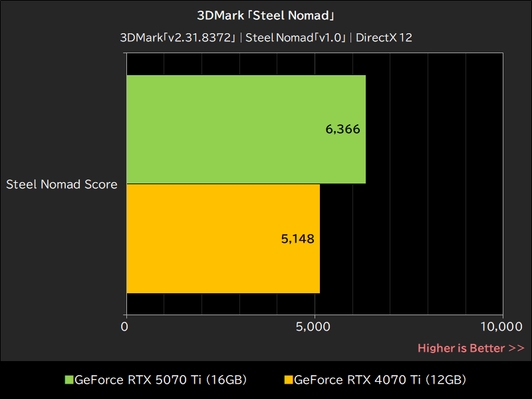Click the 10,000 axis tick label
The height and width of the screenshot is (399, 532).
(503, 327)
